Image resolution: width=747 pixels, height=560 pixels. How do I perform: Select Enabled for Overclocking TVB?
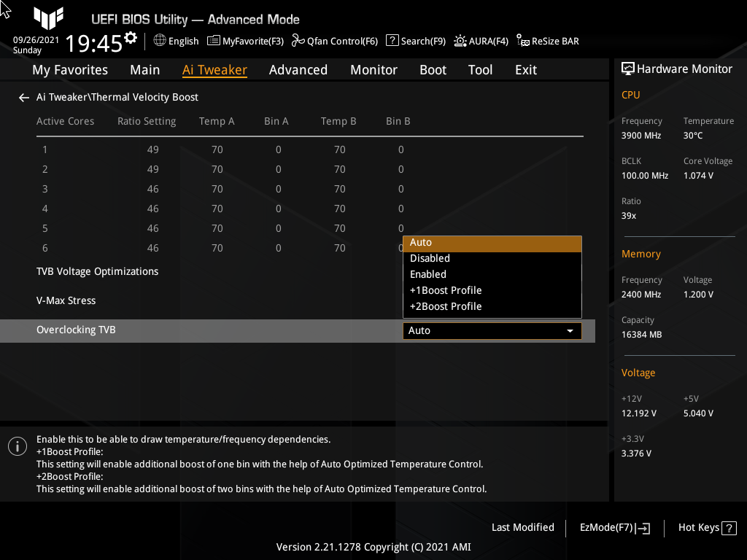[x=427, y=273]
